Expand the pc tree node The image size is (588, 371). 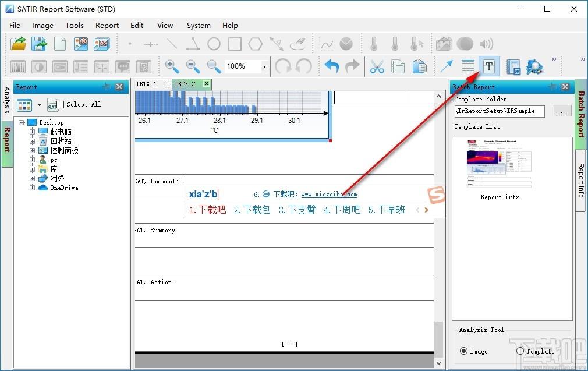32,160
